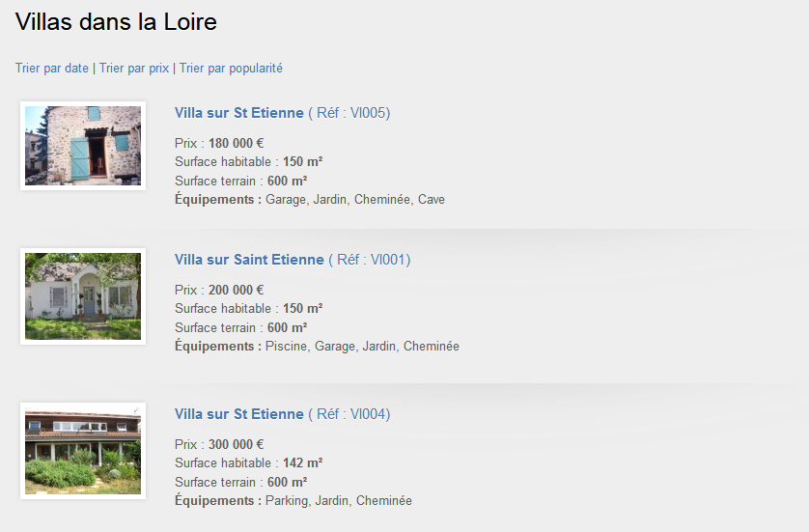Click the wooden house with garden thumbnail
This screenshot has height=532, width=809.
pos(83,451)
